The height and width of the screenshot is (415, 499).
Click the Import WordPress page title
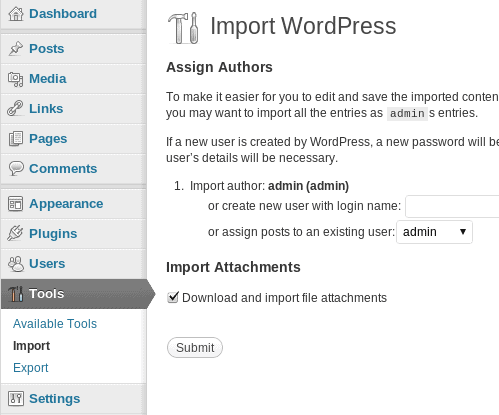(x=303, y=26)
